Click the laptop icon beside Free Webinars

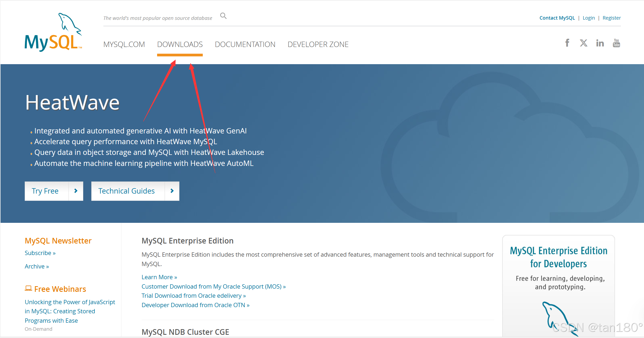pyautogui.click(x=28, y=288)
